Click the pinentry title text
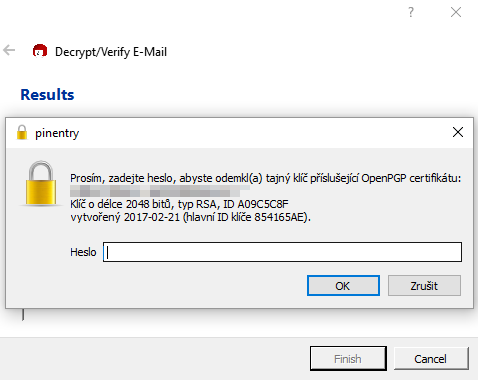This screenshot has width=478, height=380. coord(57,133)
